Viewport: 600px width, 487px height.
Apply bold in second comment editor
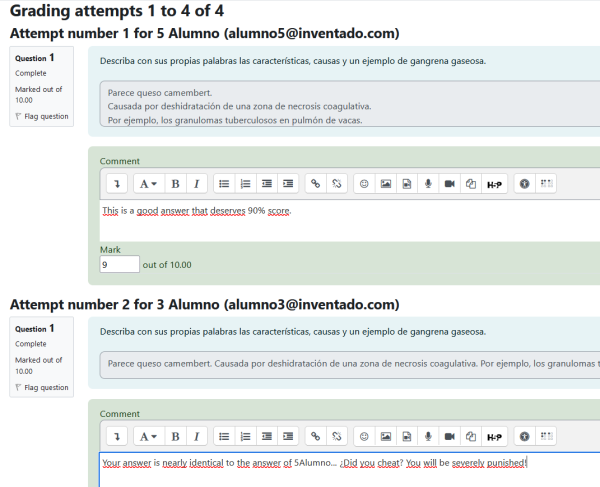[x=175, y=437]
